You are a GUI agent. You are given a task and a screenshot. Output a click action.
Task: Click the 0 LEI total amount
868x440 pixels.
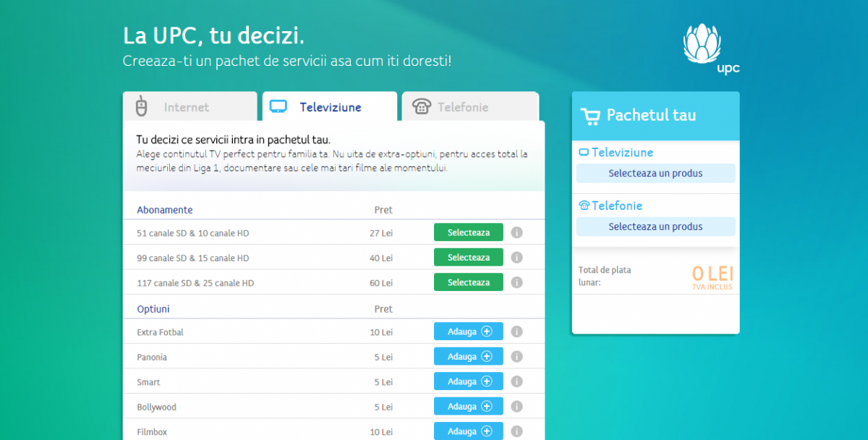coord(712,274)
